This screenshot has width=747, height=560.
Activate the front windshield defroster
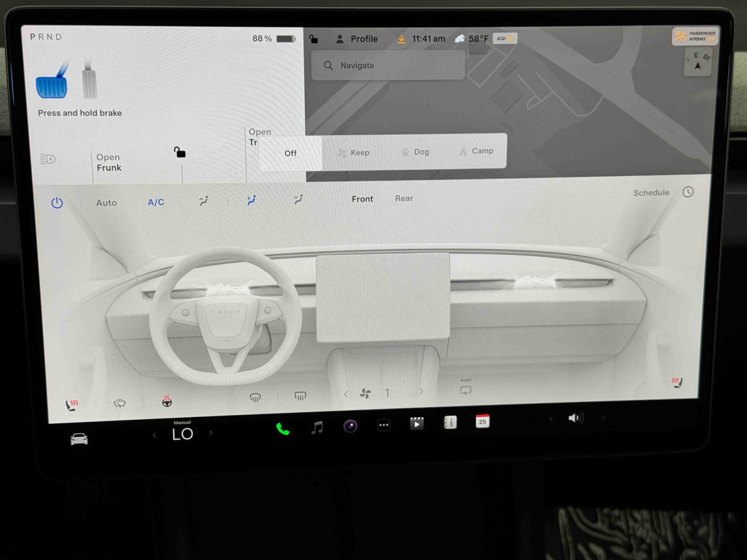point(254,396)
